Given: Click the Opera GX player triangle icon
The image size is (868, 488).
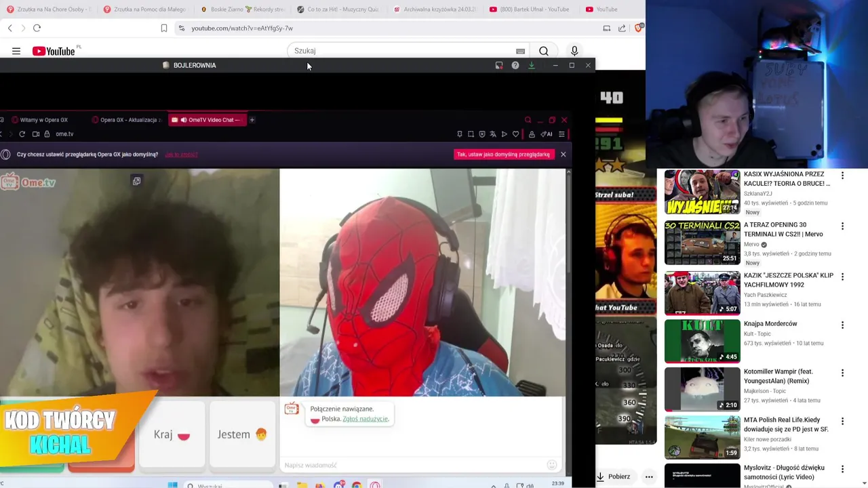Looking at the screenshot, I should click(x=504, y=134).
